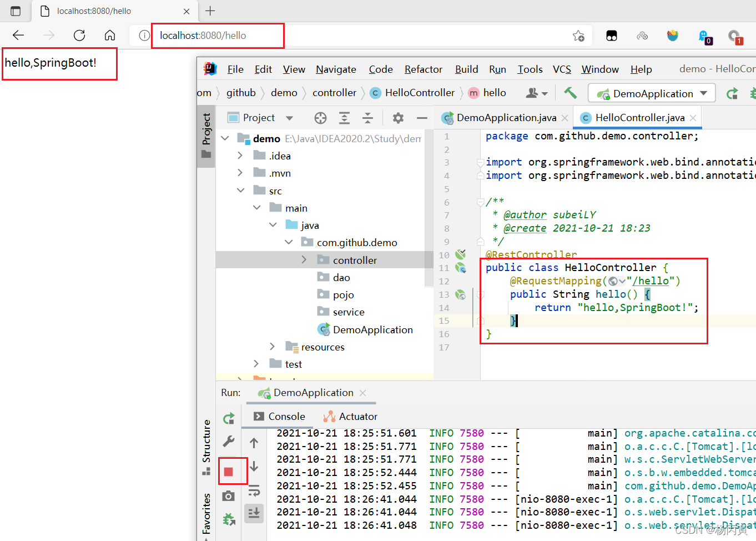This screenshot has width=756, height=541.
Task: Open the File menu
Action: point(235,69)
